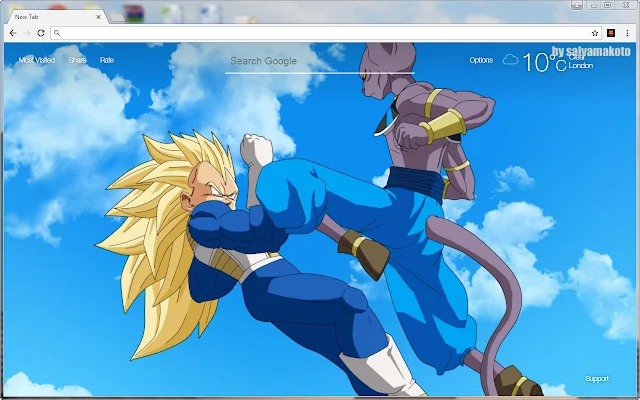The width and height of the screenshot is (640, 400).
Task: Click the Search Google field
Action: pyautogui.click(x=320, y=61)
